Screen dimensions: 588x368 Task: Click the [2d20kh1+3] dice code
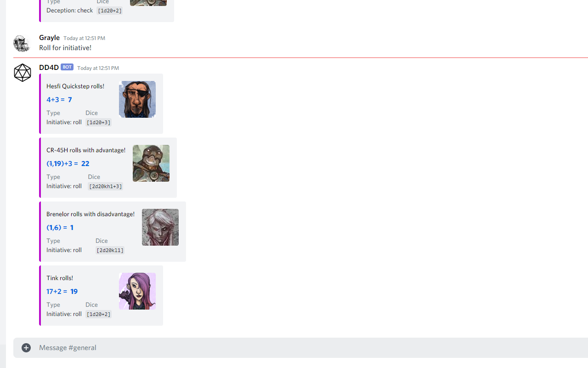click(x=106, y=186)
